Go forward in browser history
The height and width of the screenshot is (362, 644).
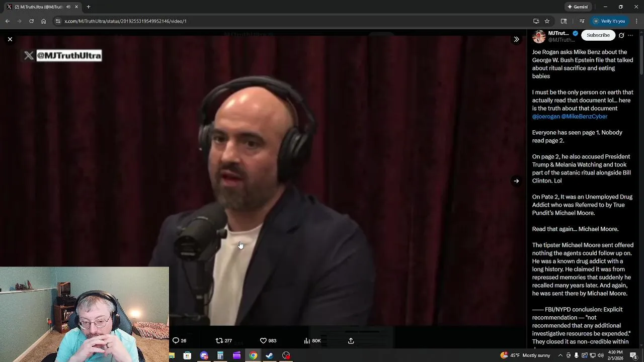point(20,21)
